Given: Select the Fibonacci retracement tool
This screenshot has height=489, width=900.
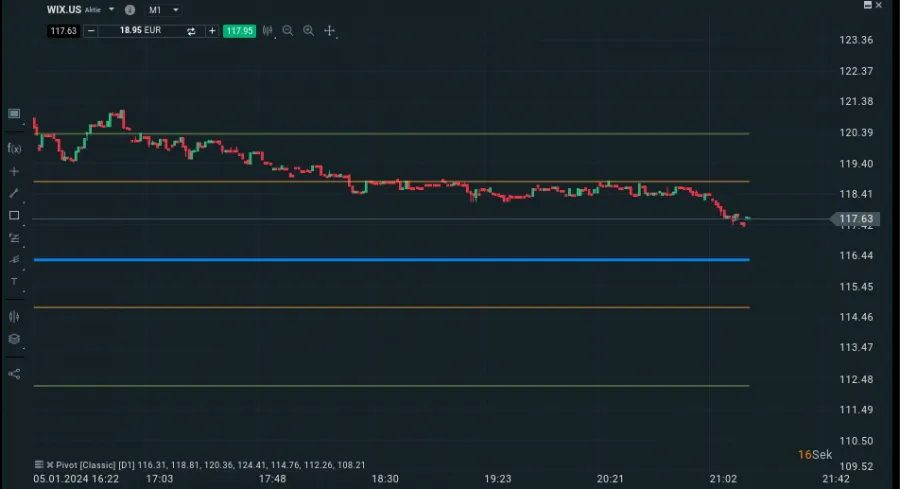Looking at the screenshot, I should pyautogui.click(x=14, y=238).
